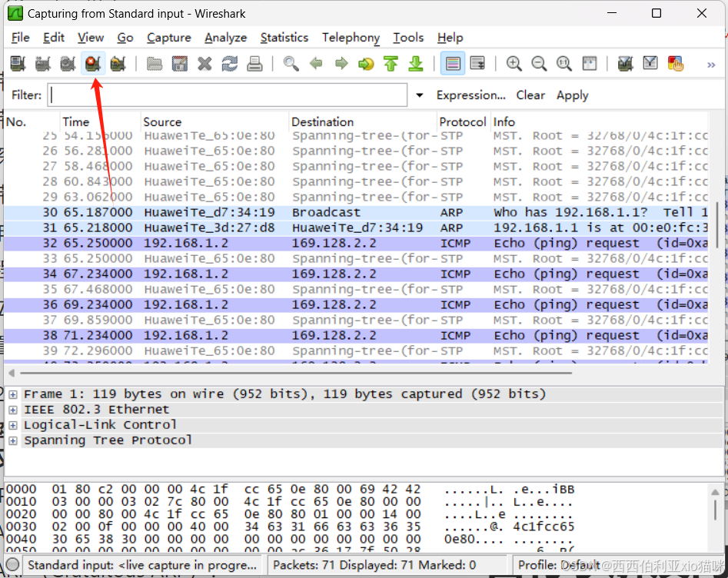Open the Capture menu

pyautogui.click(x=169, y=38)
